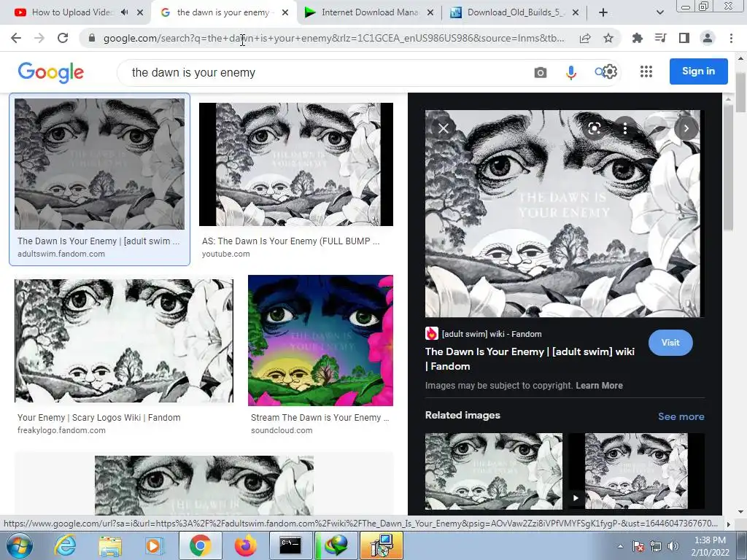Open new tab with plus button

(x=603, y=12)
